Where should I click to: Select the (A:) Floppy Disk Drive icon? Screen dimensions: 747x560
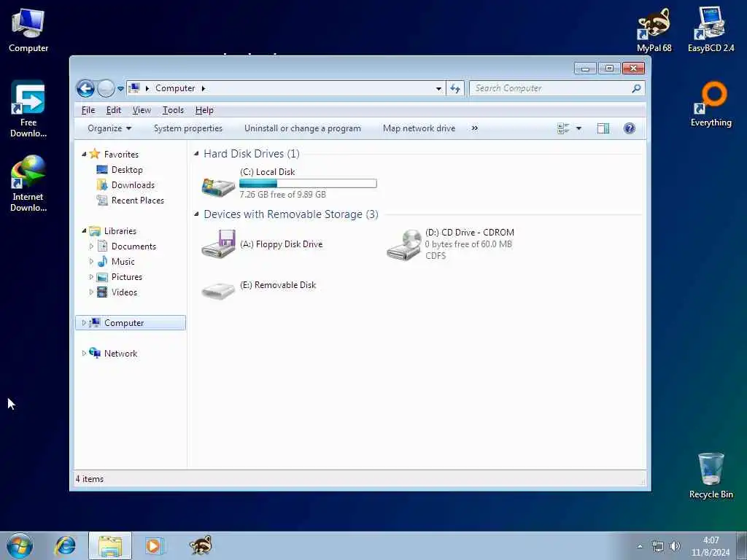click(x=218, y=244)
